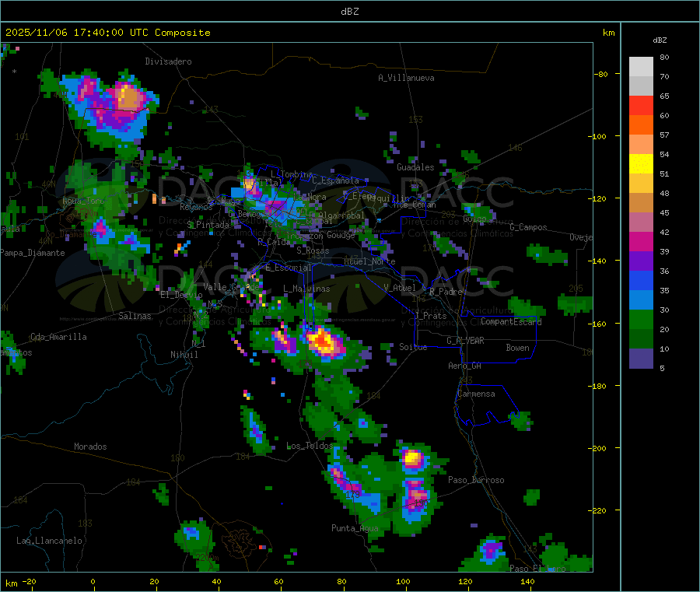This screenshot has height=592, width=700.
Task: Click the Cda_Amarilla place label
Action: click(x=58, y=337)
